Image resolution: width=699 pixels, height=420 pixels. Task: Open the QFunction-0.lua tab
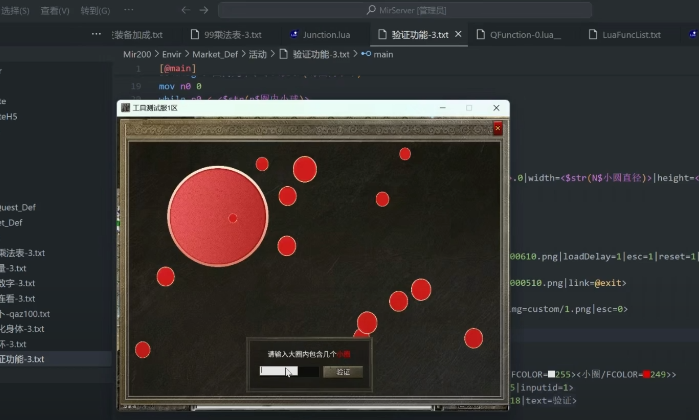click(x=525, y=34)
